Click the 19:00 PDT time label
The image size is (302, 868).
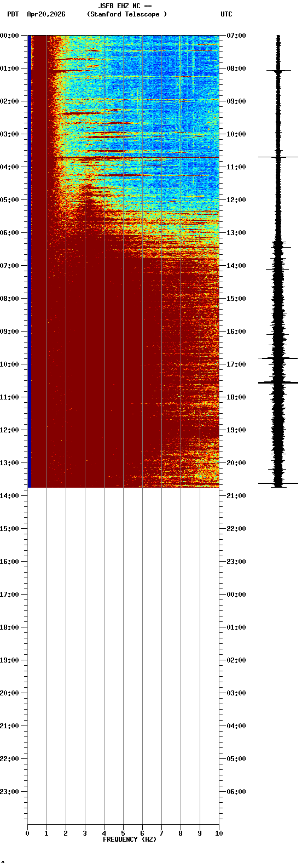[9, 660]
